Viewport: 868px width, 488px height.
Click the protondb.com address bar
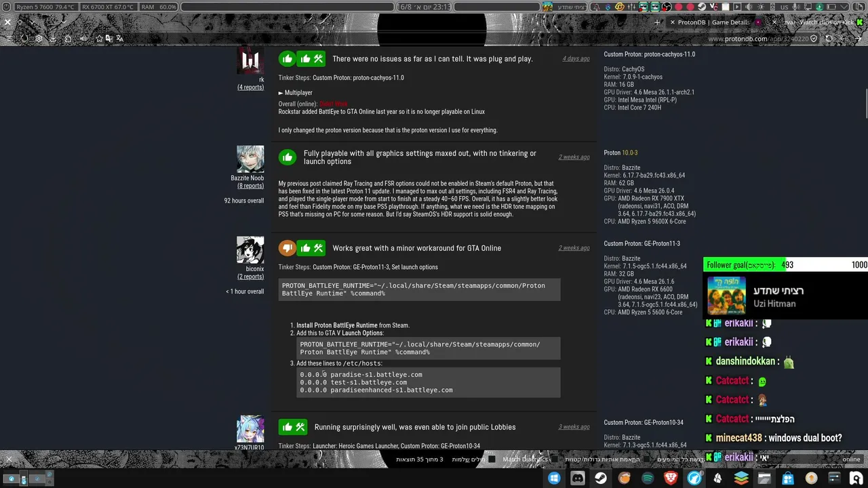click(758, 39)
